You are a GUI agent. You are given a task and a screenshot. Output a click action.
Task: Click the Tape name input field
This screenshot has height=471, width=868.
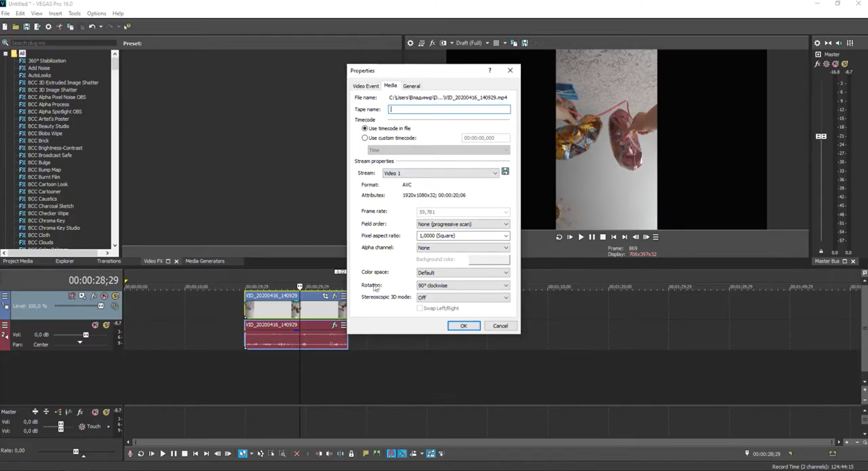(449, 109)
